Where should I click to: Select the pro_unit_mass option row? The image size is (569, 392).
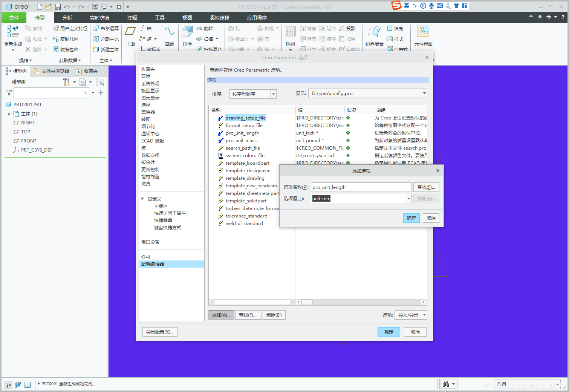point(241,141)
